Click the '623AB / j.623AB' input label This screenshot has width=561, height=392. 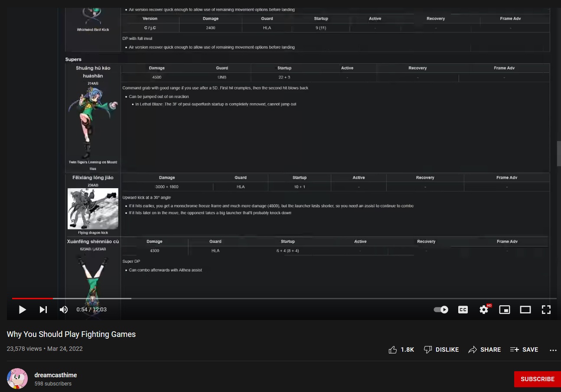point(93,249)
